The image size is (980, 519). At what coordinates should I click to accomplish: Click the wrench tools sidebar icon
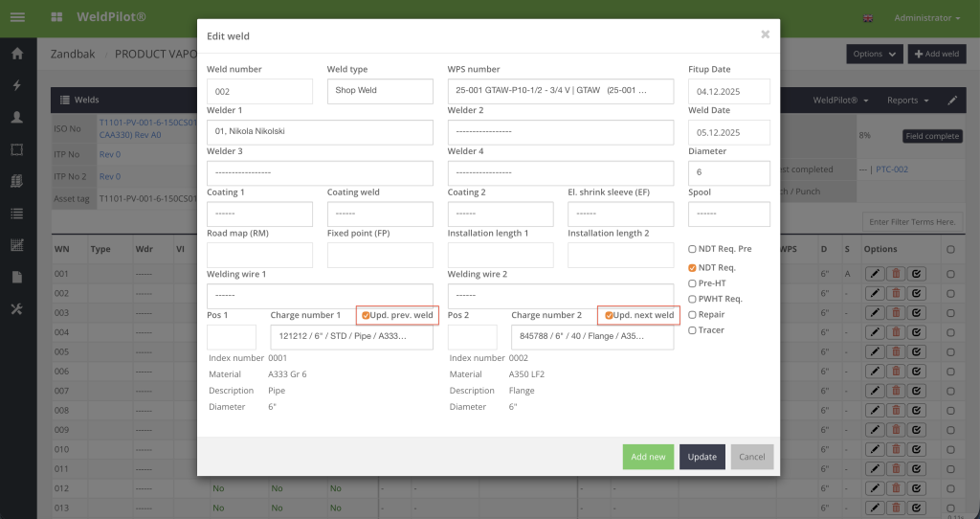tap(17, 308)
